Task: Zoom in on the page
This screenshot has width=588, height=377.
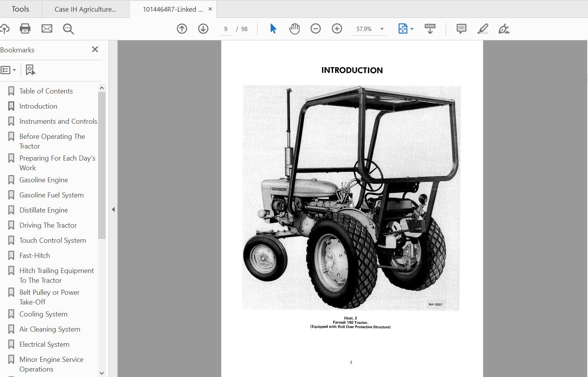Action: (337, 28)
